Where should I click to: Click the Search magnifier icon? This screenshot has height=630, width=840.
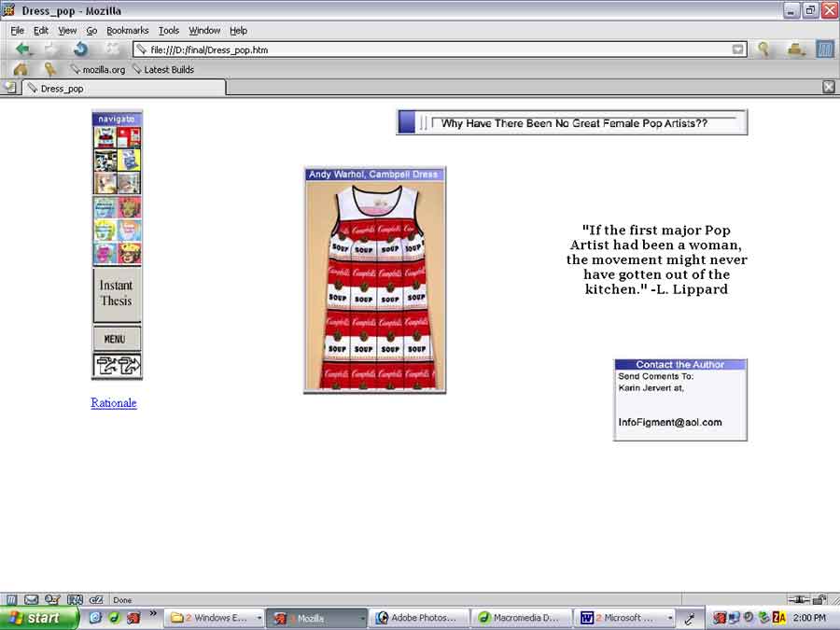tap(763, 49)
